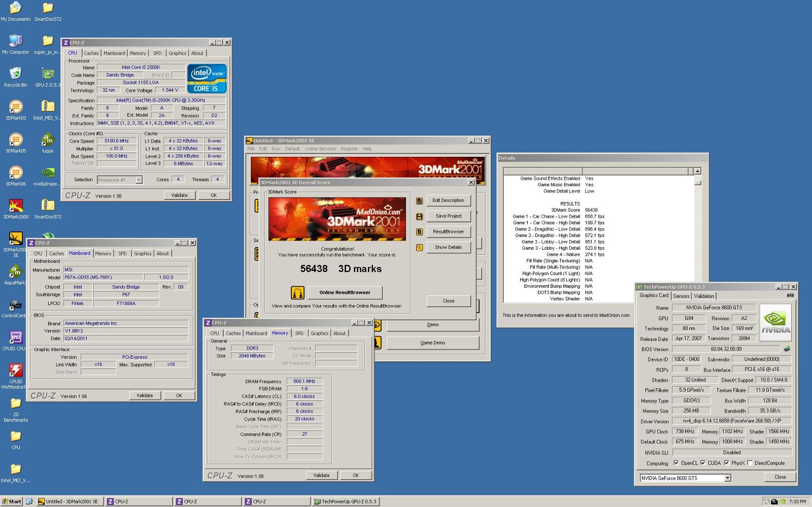Click the P67A-GD55 (MS-7681) model field

click(103, 278)
